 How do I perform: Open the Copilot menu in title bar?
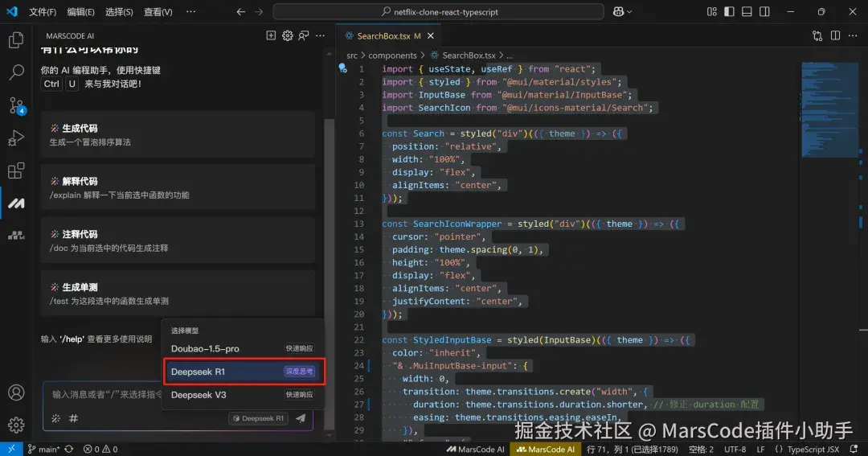622,11
